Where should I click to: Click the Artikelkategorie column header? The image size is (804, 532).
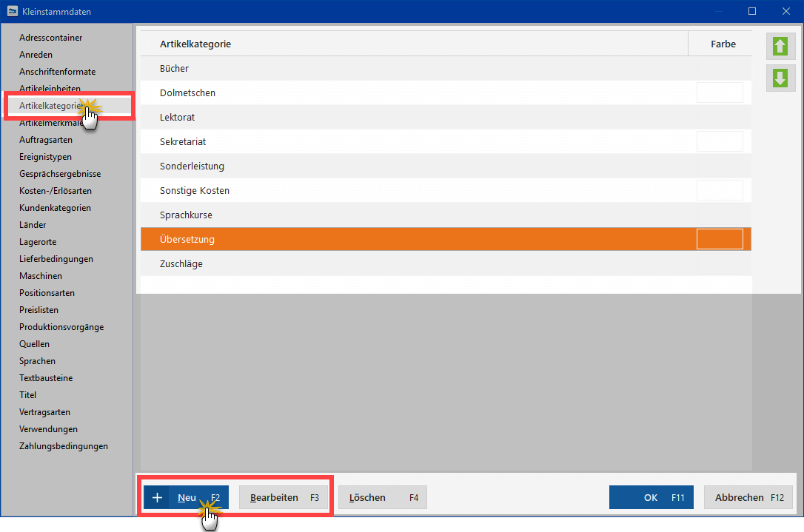pos(415,44)
